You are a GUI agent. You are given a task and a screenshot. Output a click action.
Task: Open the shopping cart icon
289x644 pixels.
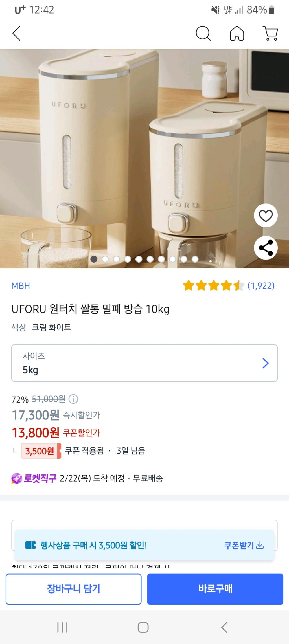(270, 33)
